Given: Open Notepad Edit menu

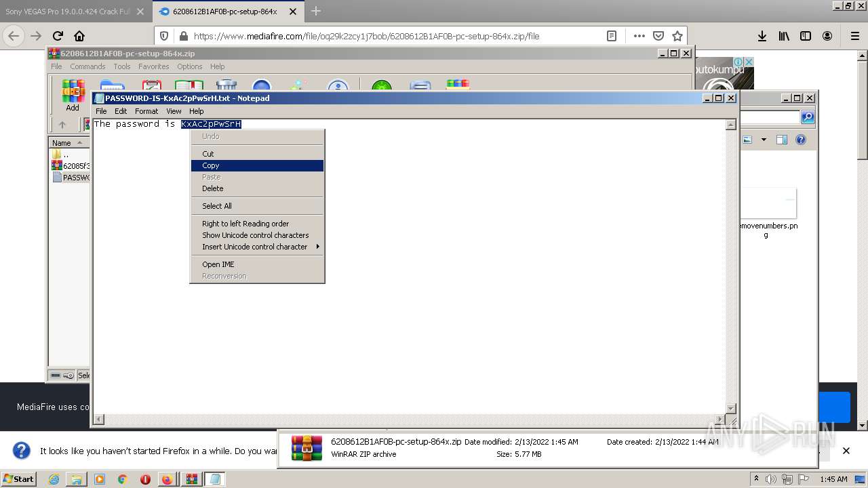Looking at the screenshot, I should (x=121, y=111).
